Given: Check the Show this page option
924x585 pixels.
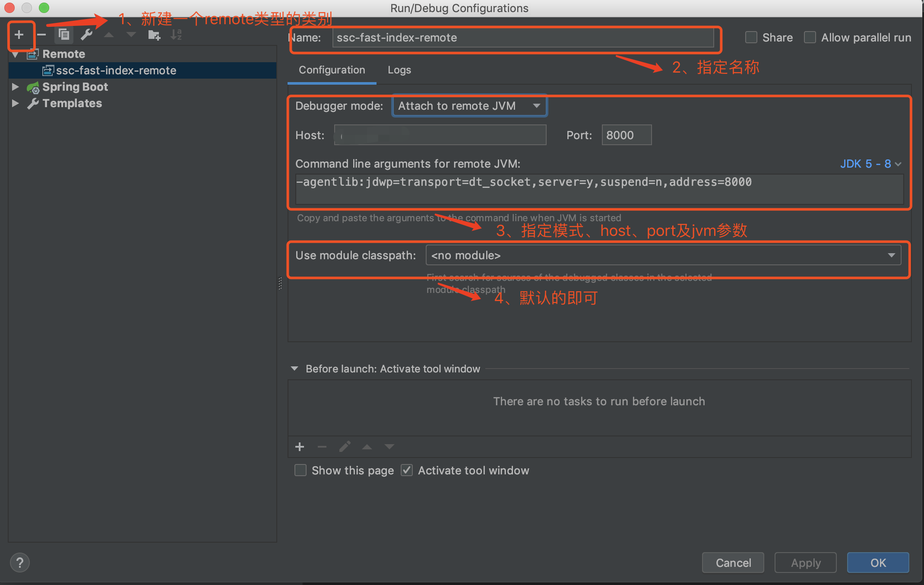Looking at the screenshot, I should [301, 470].
